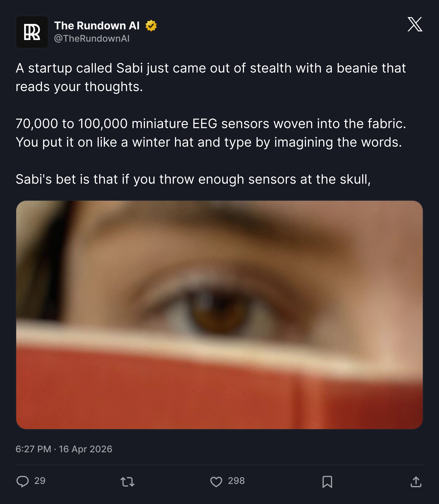Open the X logo link
The height and width of the screenshot is (504, 439).
click(x=415, y=24)
